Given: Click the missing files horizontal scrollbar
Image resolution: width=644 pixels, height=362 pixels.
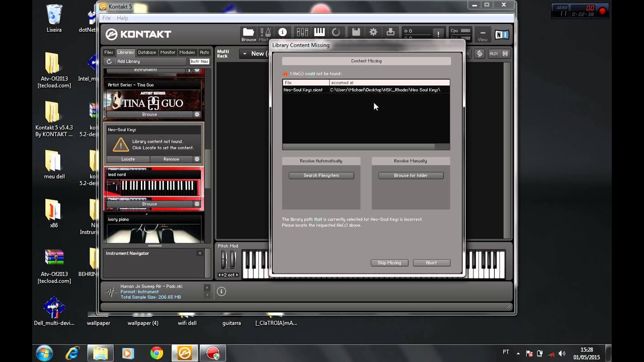Looking at the screenshot, I should 359,147.
